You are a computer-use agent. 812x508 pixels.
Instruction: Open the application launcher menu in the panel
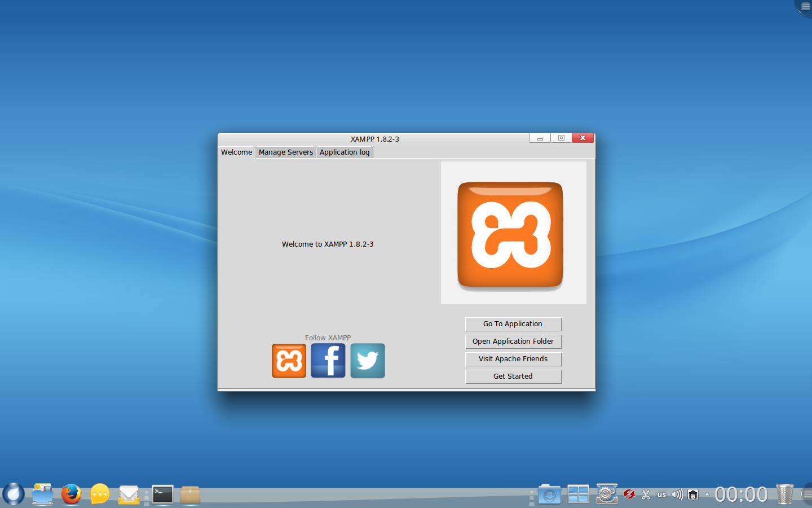(x=13, y=494)
